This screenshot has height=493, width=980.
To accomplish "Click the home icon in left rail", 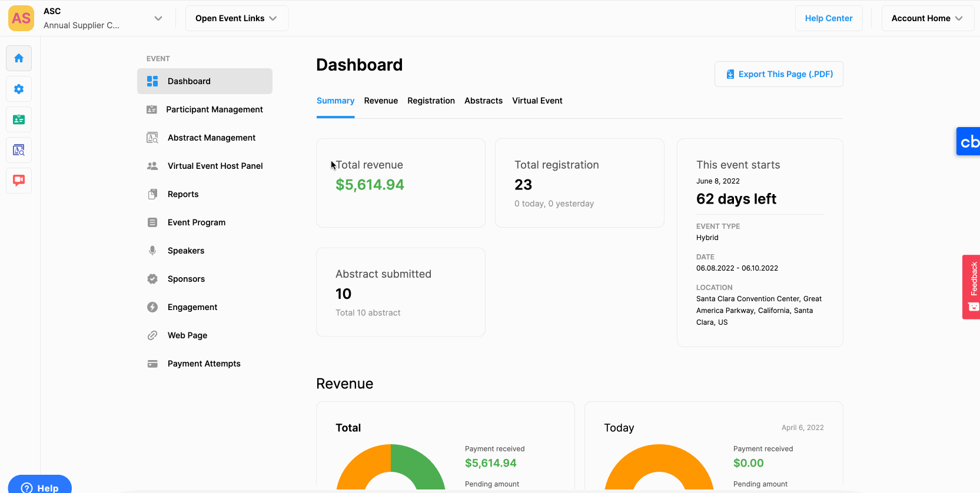I will pos(19,58).
